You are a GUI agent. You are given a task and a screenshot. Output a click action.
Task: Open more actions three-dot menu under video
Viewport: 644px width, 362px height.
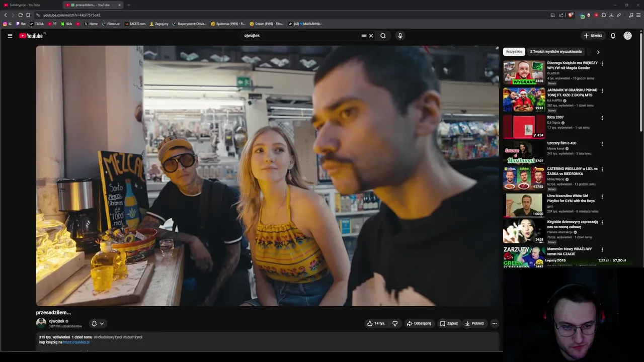pos(495,323)
